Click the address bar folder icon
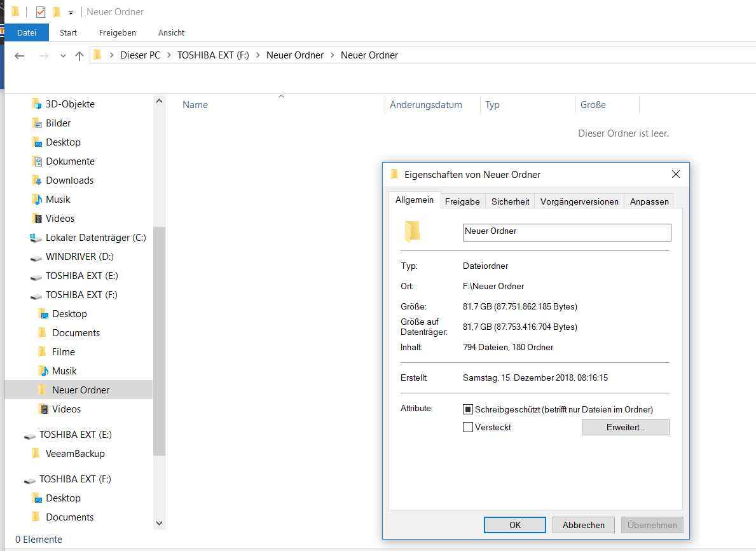The width and height of the screenshot is (756, 551). [97, 55]
